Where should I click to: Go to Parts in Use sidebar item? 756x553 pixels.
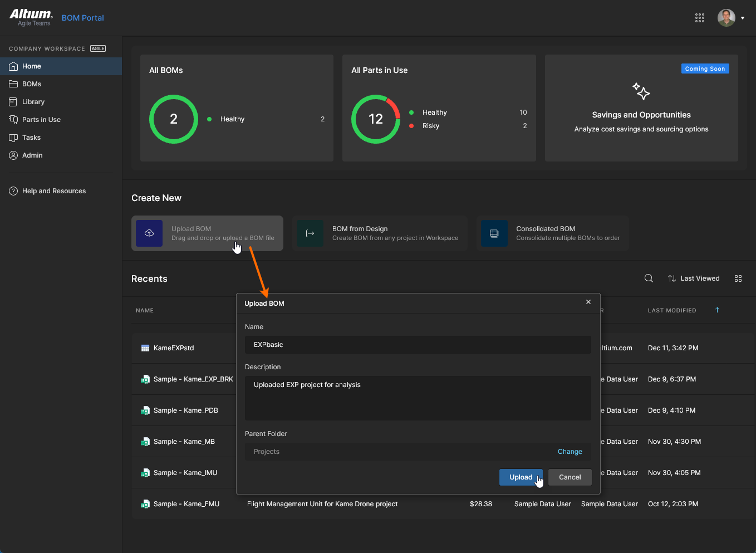pyautogui.click(x=41, y=120)
